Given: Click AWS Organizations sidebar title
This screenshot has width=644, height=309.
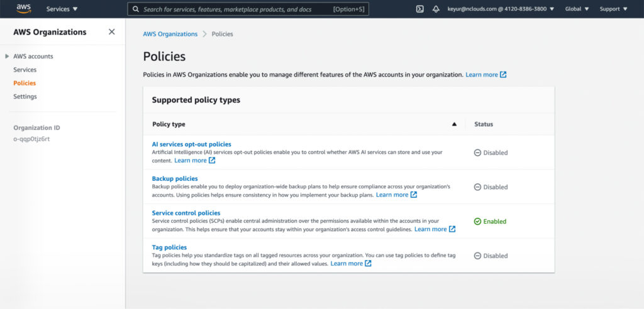Looking at the screenshot, I should point(50,32).
